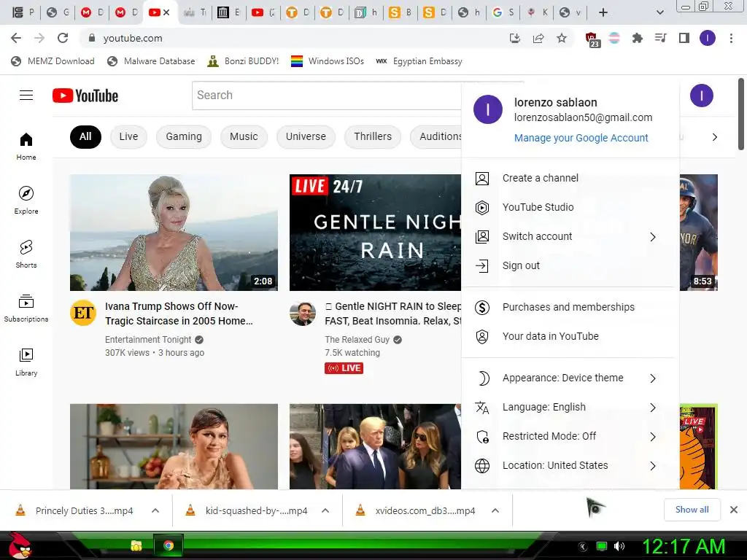Click the youtube.com address bar

[295, 38]
